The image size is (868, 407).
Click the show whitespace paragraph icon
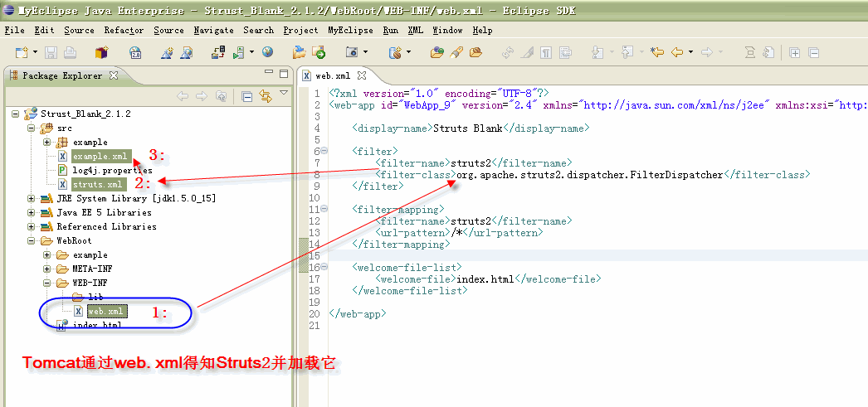546,52
